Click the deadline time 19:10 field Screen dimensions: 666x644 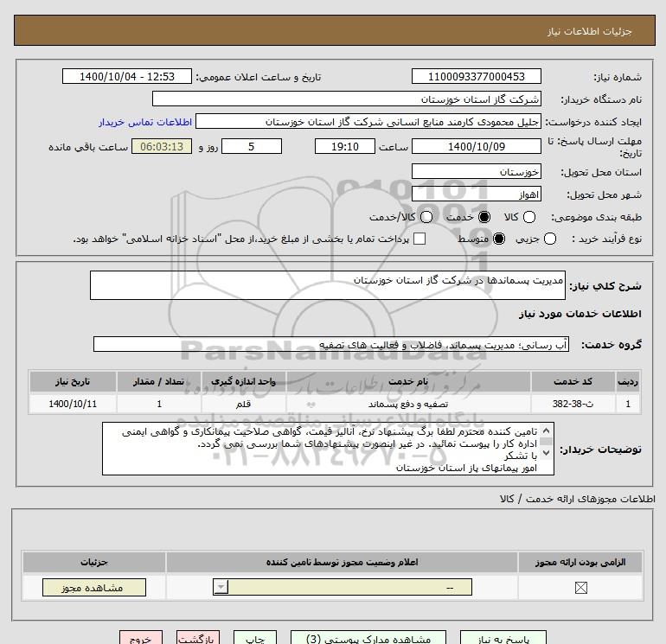(345, 146)
